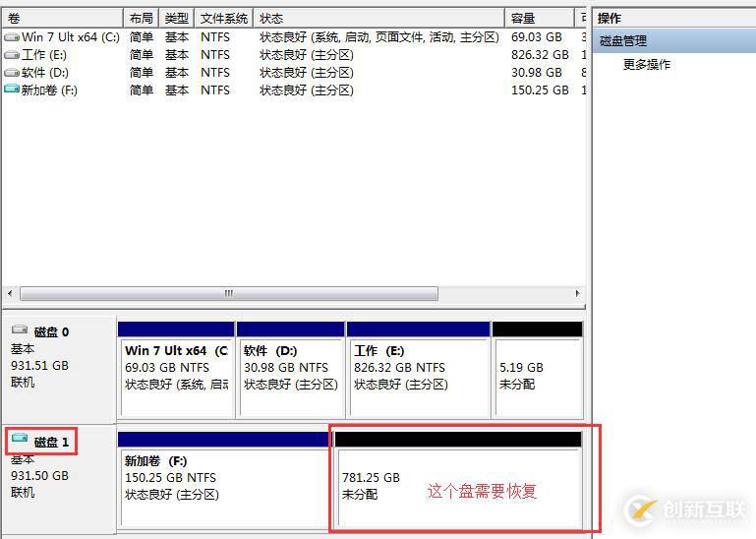
Task: Select the 781.25 GB unallocated block
Action: pyautogui.click(x=458, y=479)
